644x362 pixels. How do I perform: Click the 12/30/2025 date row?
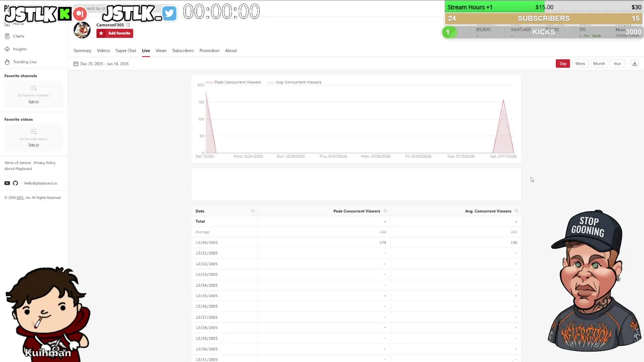(x=356, y=349)
